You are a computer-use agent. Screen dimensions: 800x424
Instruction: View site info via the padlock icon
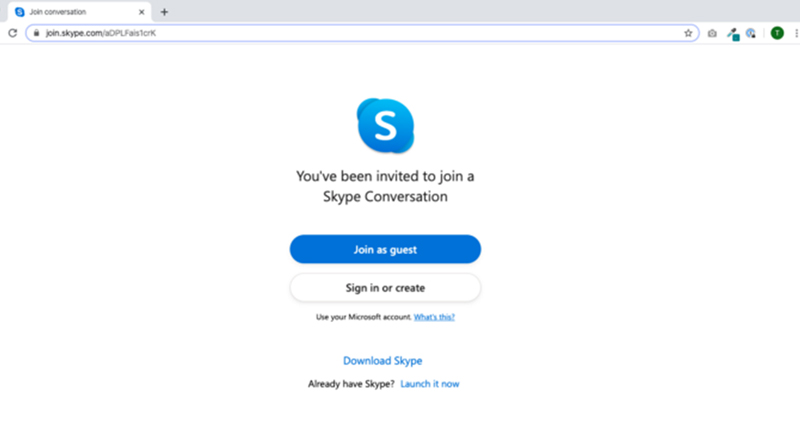36,33
